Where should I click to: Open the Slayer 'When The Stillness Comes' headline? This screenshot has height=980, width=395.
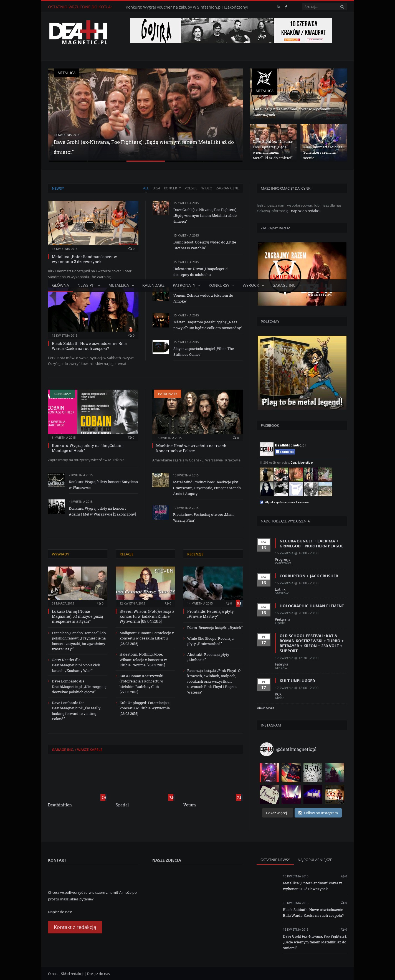[x=204, y=352]
